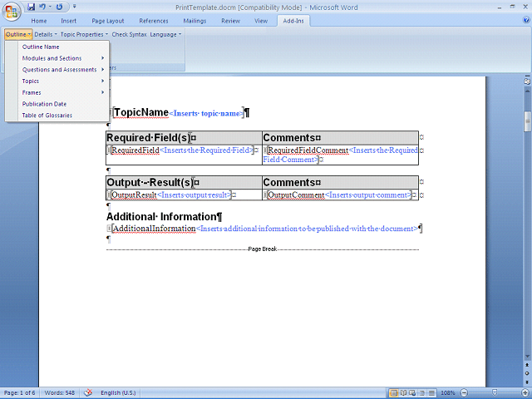
Task: Expand the Questions and Assessments submenu
Action: pyautogui.click(x=63, y=70)
